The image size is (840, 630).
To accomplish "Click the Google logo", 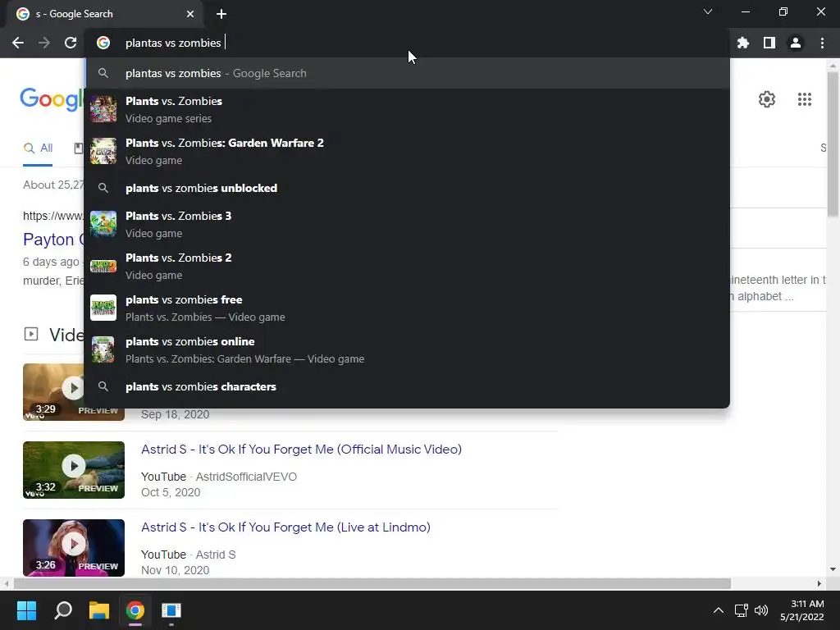I will 52,99.
